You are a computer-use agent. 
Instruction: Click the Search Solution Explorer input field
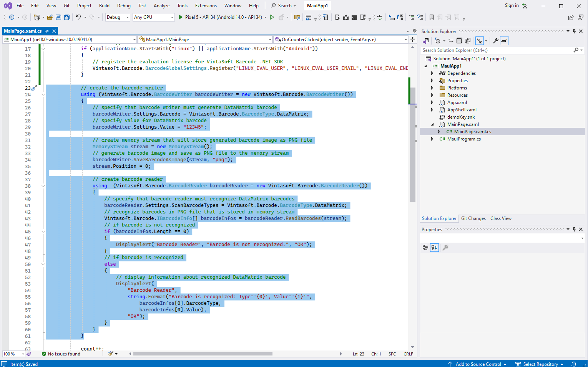(498, 50)
